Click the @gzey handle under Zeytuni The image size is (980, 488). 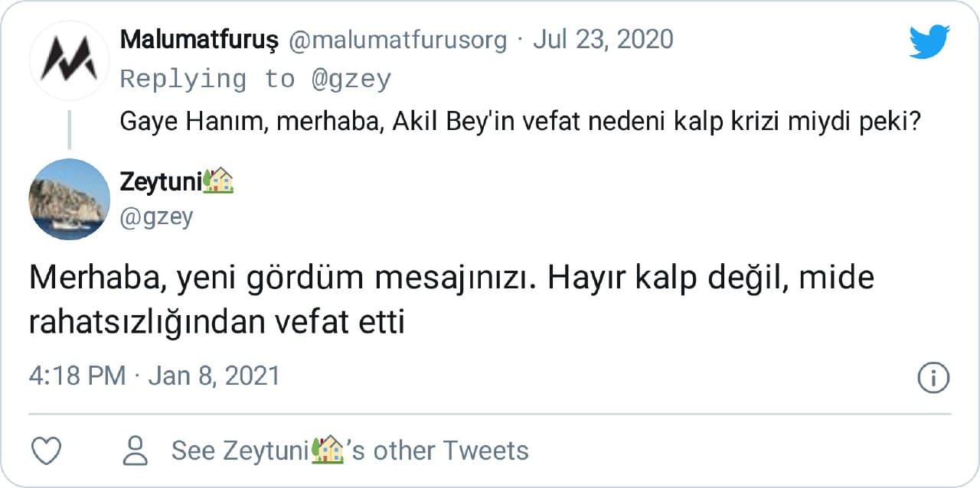156,217
